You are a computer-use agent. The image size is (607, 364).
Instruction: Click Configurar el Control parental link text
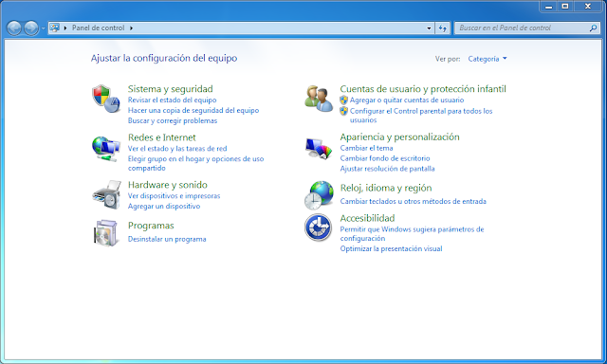pos(421,116)
